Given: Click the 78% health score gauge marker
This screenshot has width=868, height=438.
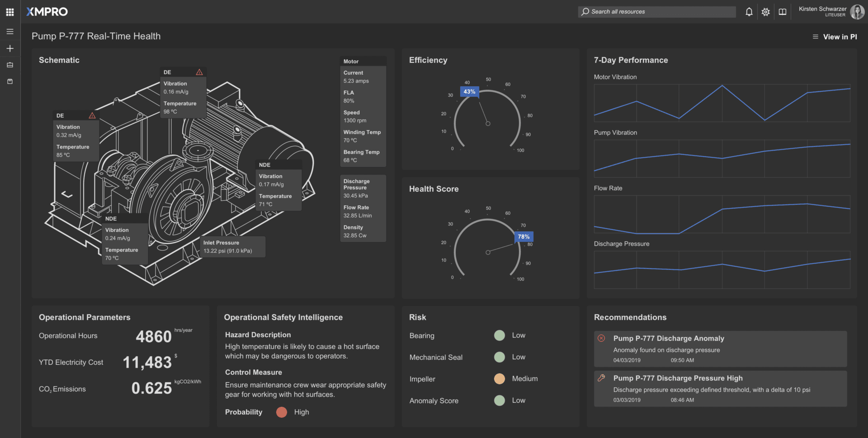Looking at the screenshot, I should point(524,236).
